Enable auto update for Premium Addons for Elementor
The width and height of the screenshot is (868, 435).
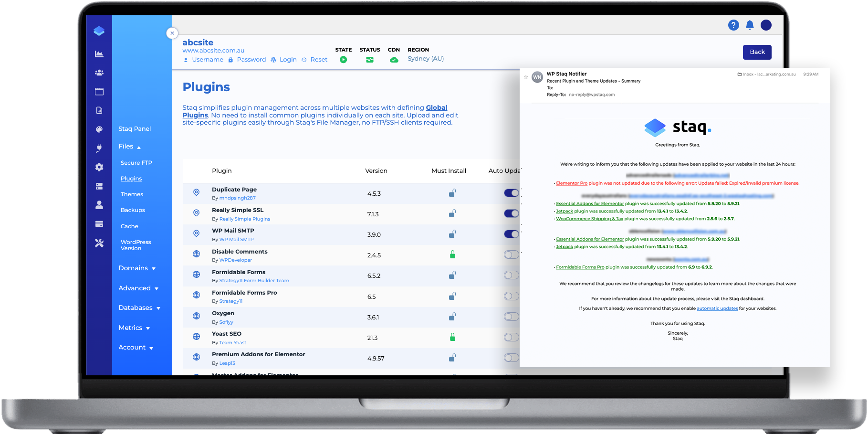(512, 358)
